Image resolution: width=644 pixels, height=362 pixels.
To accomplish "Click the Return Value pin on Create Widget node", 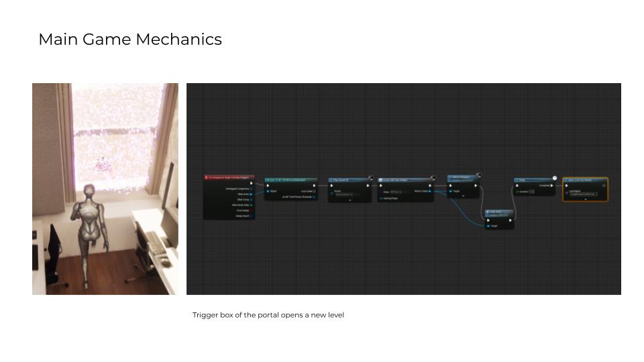I will 430,191.
